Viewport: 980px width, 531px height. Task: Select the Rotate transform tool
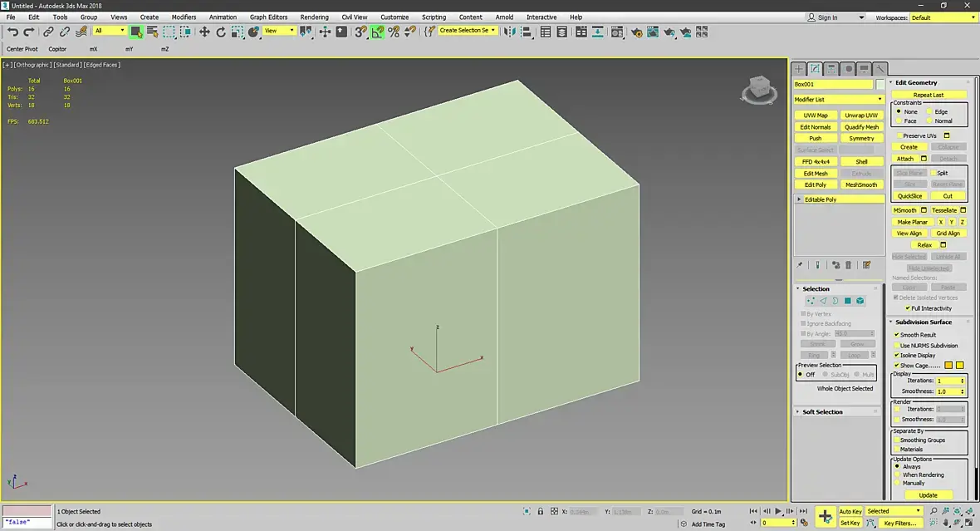coord(221,32)
